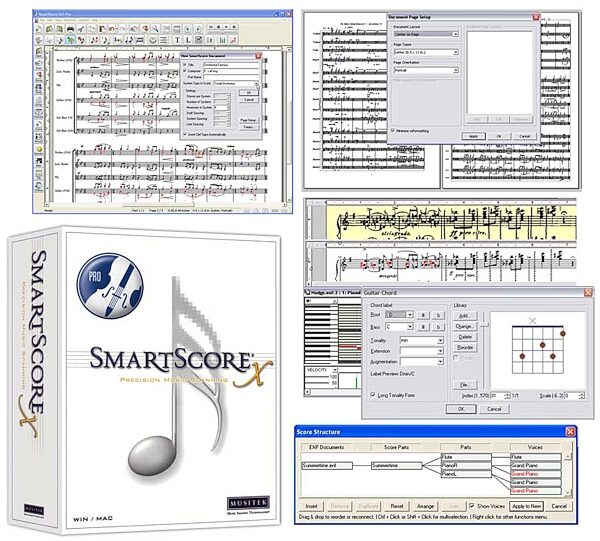Viewport: 600px width, 541px height.
Task: Open the Extension dropdown
Action: pyautogui.click(x=440, y=351)
